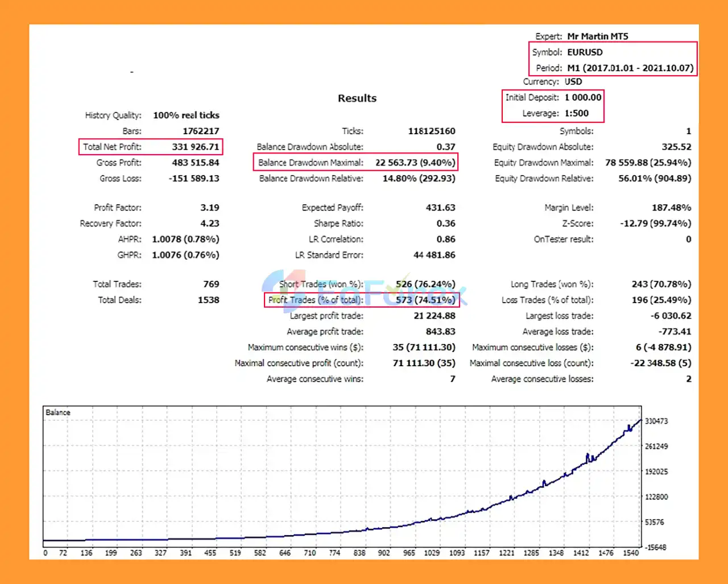Click the 1540 label on chart x-axis
This screenshot has width=728, height=584.
(x=630, y=553)
